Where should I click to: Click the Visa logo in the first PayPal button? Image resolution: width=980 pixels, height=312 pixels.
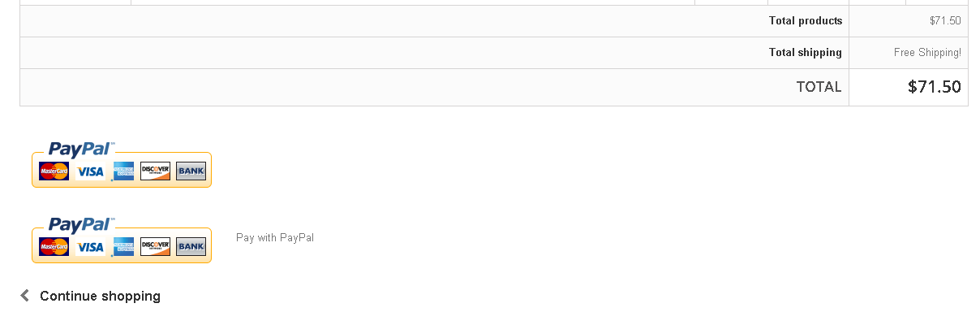pos(90,171)
